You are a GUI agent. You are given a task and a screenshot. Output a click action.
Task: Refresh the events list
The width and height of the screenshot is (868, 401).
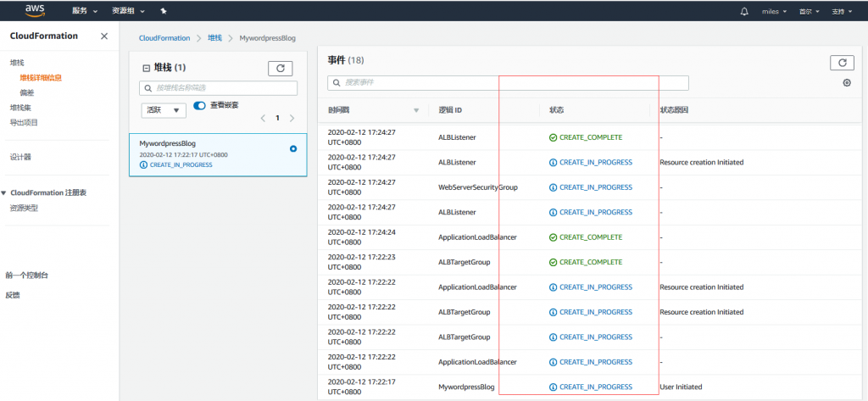pyautogui.click(x=842, y=63)
